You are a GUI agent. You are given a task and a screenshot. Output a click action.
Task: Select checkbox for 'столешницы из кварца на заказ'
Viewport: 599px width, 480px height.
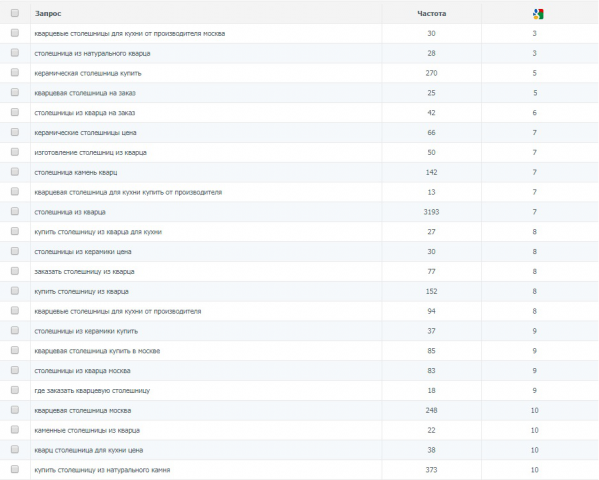click(15, 112)
